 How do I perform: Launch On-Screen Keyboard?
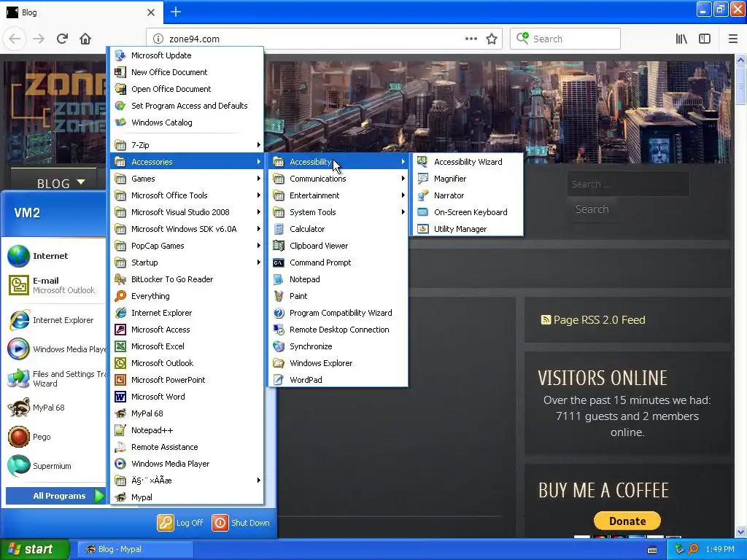coord(468,212)
